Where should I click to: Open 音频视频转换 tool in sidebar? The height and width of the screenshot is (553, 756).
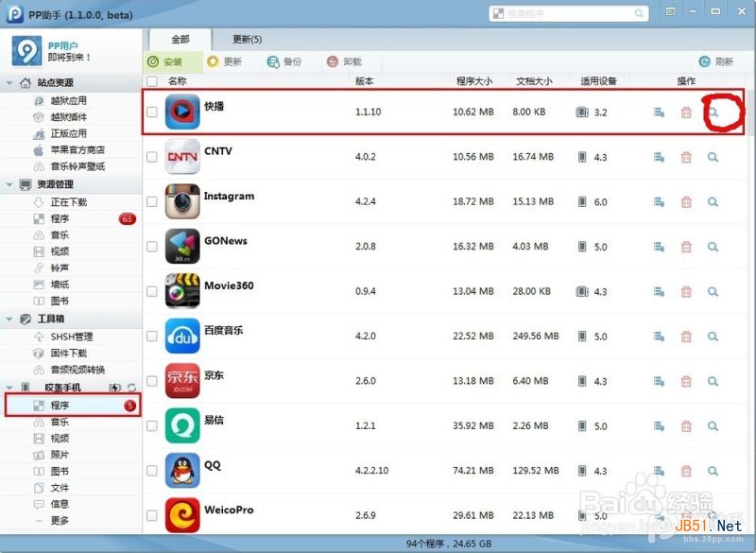pyautogui.click(x=77, y=370)
